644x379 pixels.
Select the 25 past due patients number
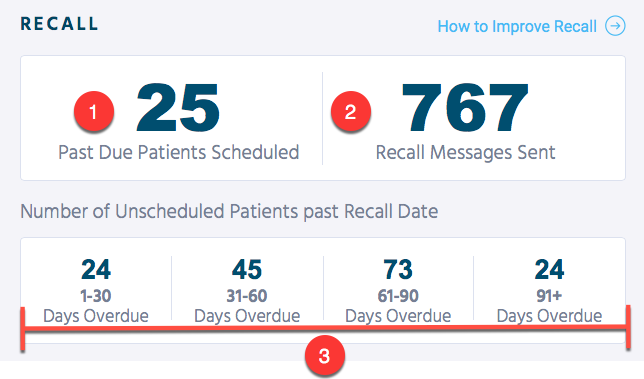click(178, 108)
